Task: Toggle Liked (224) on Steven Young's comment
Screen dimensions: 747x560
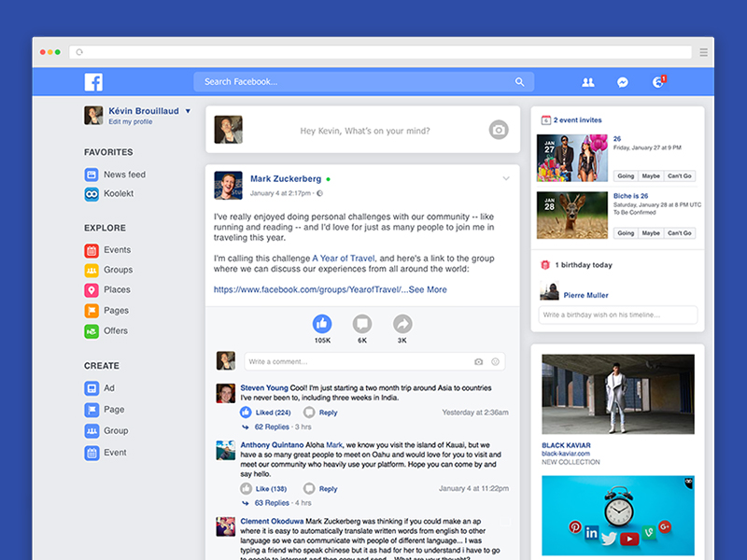Action: 265,413
